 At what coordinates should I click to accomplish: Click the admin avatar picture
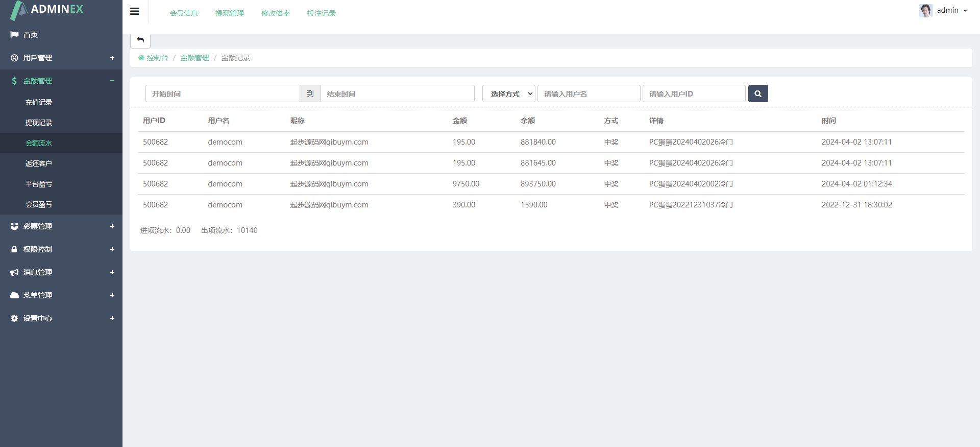[925, 11]
